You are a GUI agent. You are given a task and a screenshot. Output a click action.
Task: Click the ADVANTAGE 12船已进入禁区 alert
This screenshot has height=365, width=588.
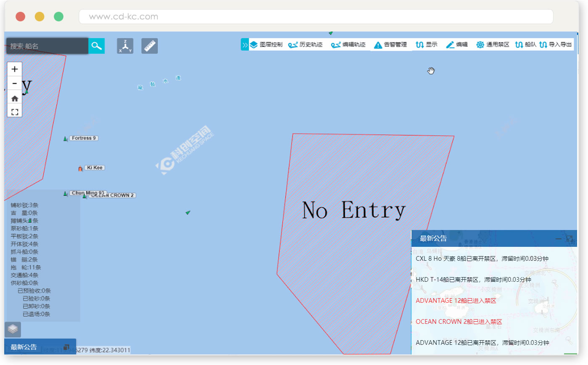[456, 301]
